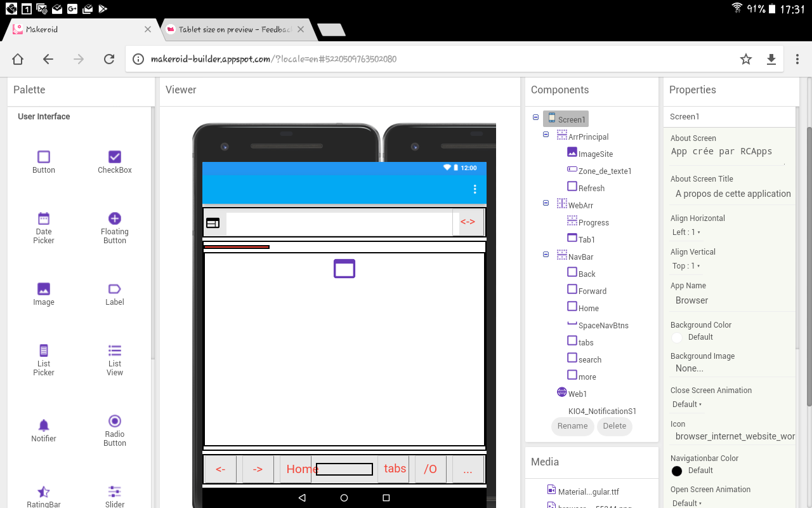Select the ImageSite component in the tree

[590, 154]
